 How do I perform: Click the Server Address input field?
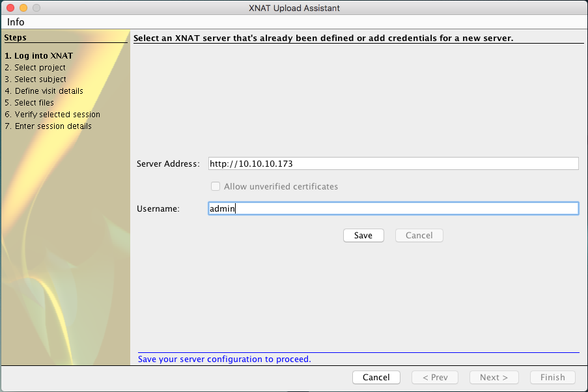393,163
